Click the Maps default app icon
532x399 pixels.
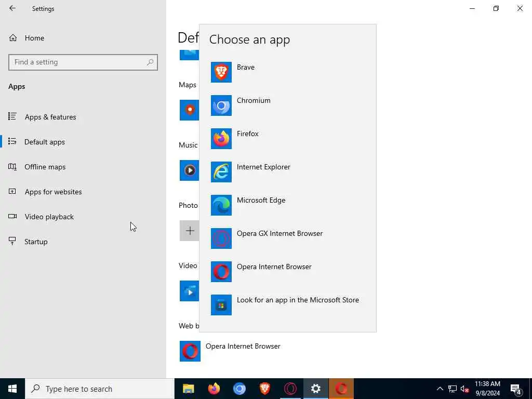[189, 110]
